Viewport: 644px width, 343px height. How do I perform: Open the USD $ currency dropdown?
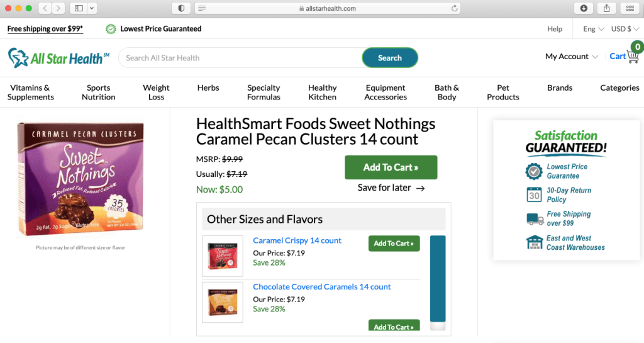[x=625, y=29]
